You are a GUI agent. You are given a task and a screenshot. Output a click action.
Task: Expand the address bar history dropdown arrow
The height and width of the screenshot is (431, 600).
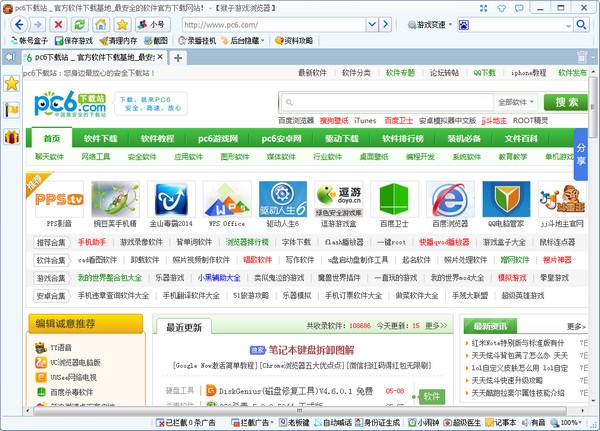pos(372,25)
